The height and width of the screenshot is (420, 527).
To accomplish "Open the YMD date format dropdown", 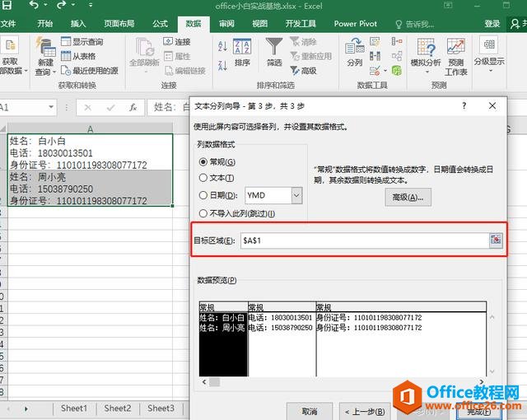I will point(296,195).
